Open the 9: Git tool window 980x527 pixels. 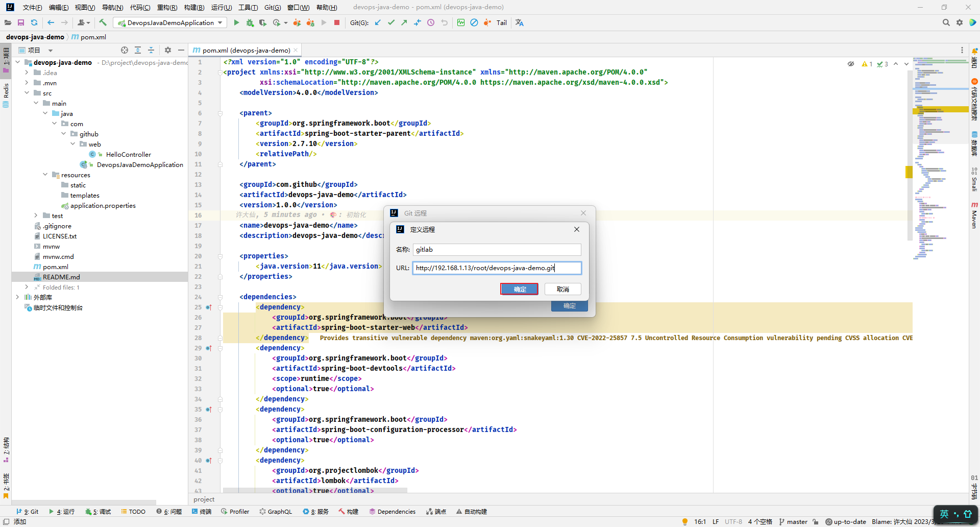click(28, 512)
